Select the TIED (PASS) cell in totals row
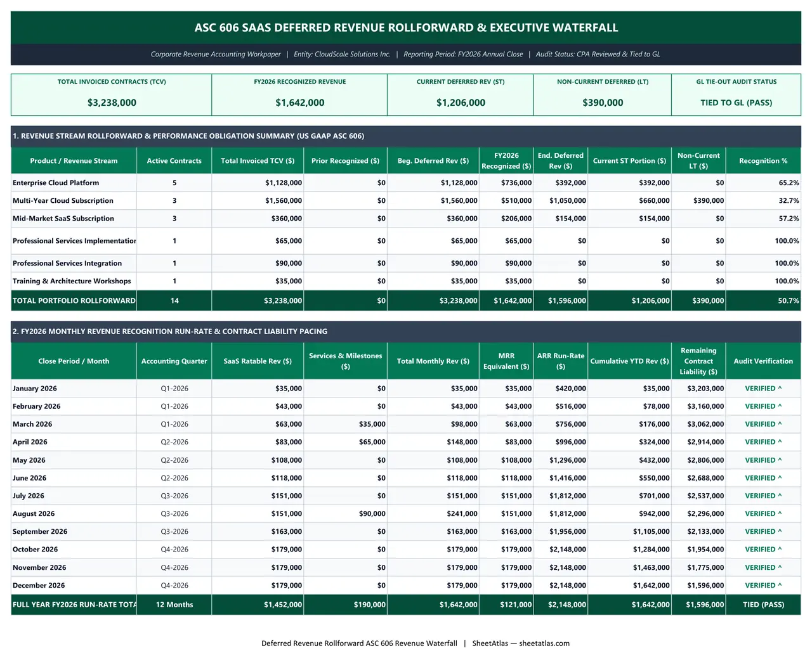 point(763,605)
